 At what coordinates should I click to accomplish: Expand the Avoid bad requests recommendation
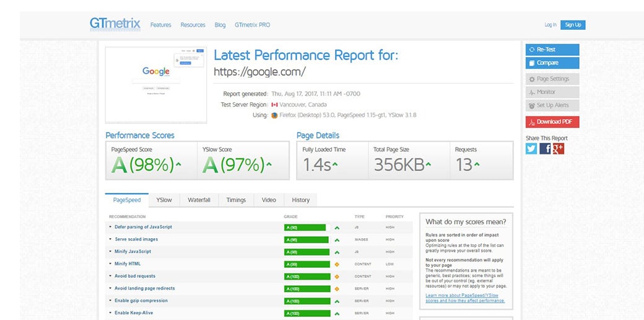[x=134, y=276]
